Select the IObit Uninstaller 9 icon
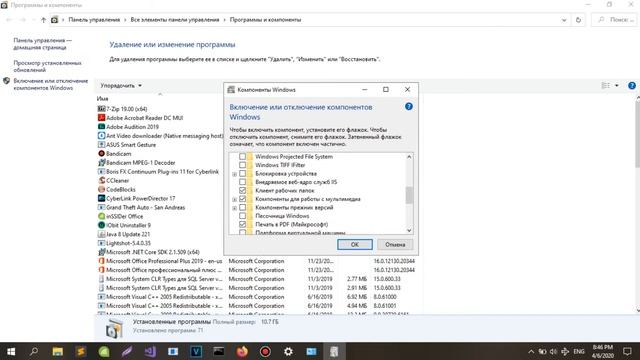This screenshot has height=360, width=640. pyautogui.click(x=101, y=225)
